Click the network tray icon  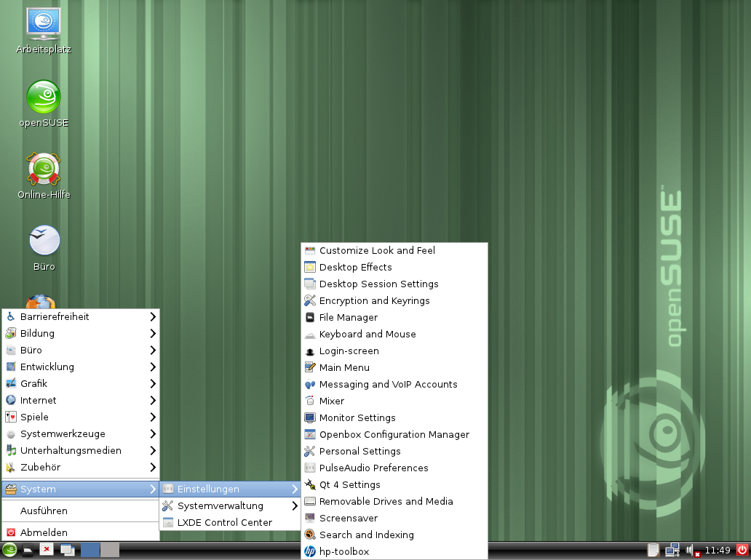pyautogui.click(x=672, y=550)
